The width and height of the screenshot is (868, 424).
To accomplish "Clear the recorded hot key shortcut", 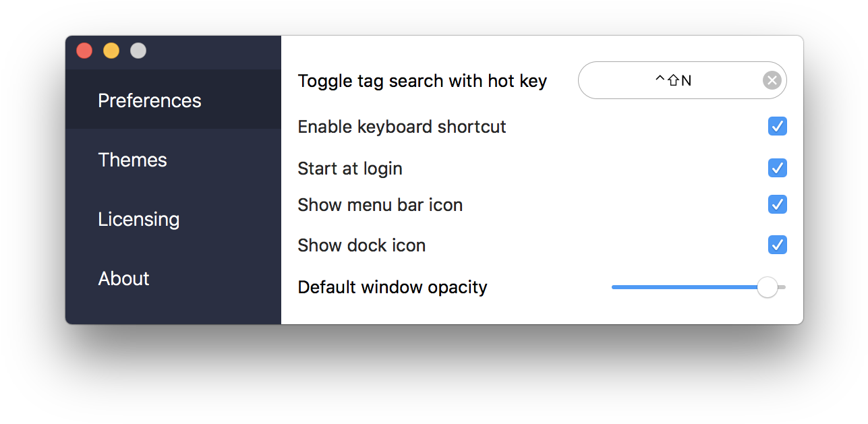I will click(x=772, y=81).
